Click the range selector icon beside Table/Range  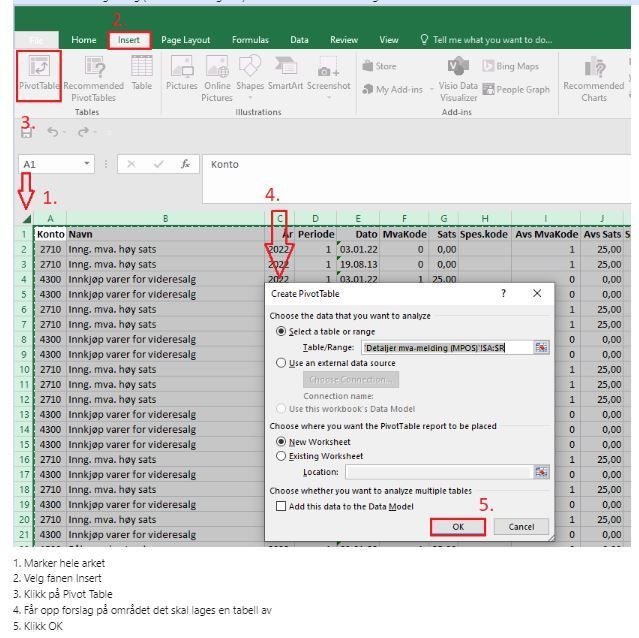click(541, 348)
